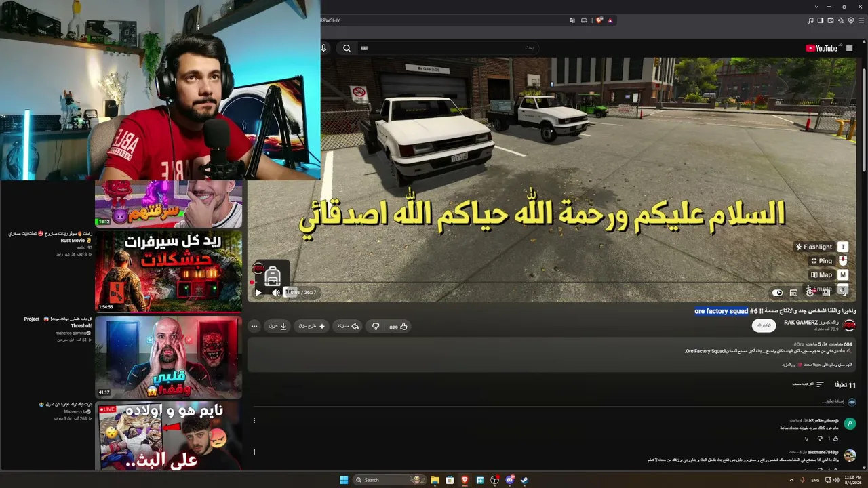Open the browser media control music icon
Screen dimensions: 868x488
810,20
